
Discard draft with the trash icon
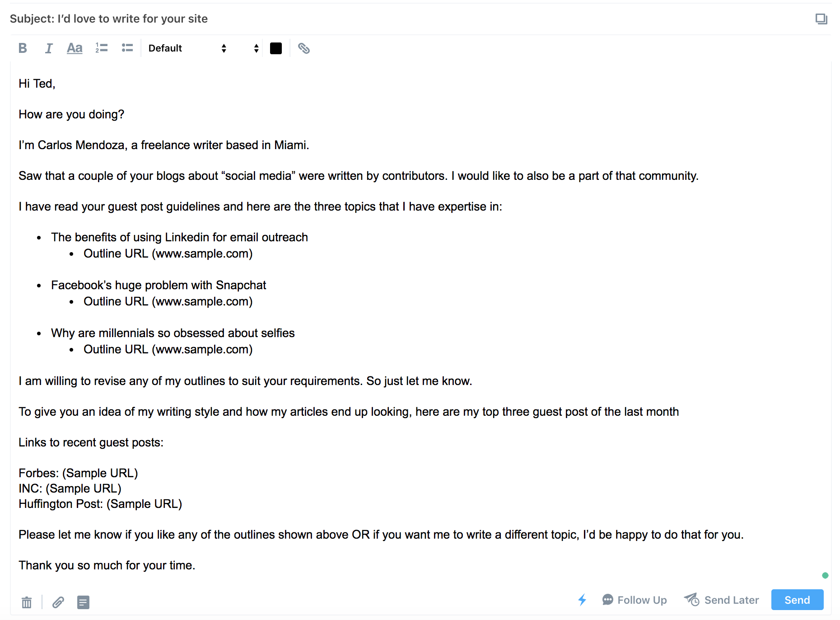pyautogui.click(x=27, y=602)
